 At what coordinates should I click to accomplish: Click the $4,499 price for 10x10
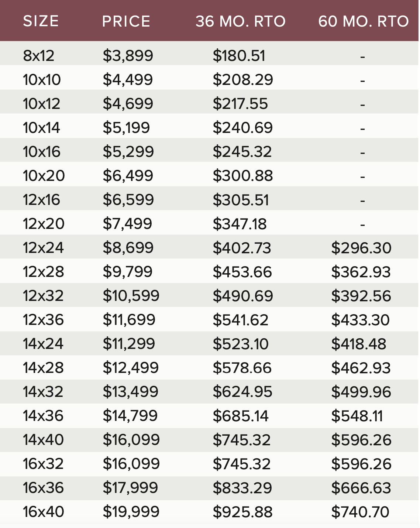tap(128, 80)
